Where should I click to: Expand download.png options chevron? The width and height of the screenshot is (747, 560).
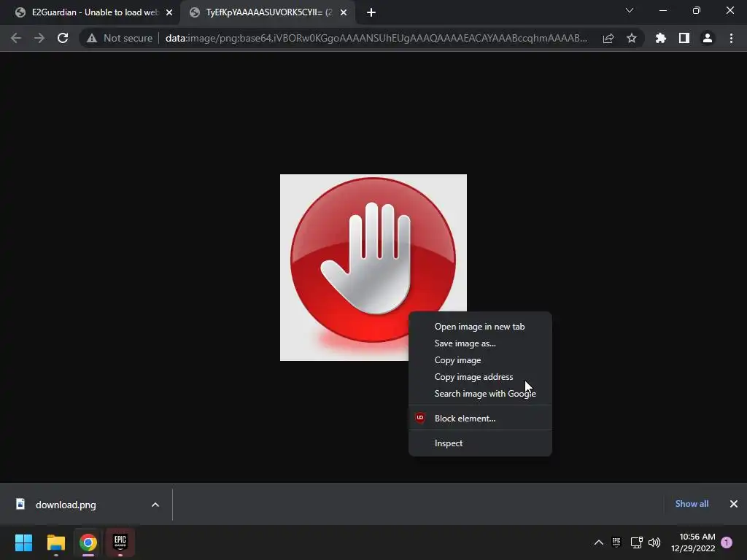pyautogui.click(x=155, y=505)
